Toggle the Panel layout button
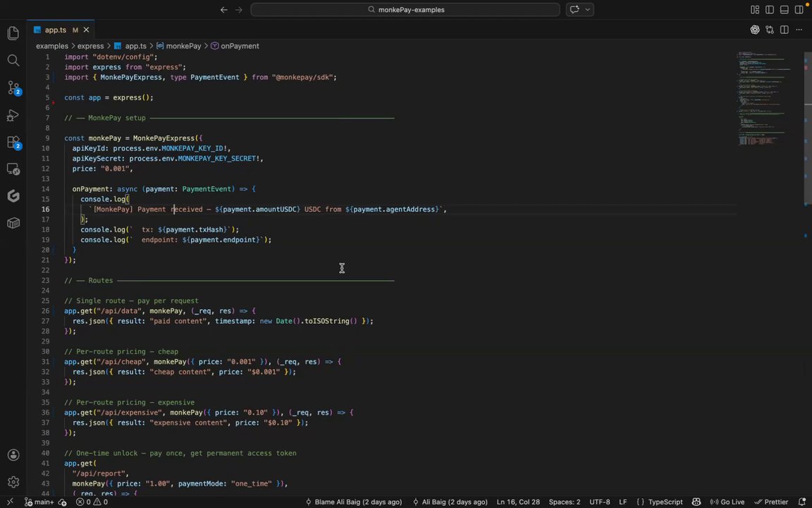This screenshot has width=812, height=508. pyautogui.click(x=785, y=10)
